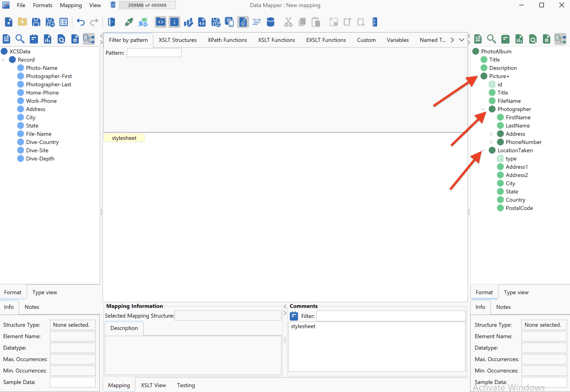Collapse the LocationTaken node chevron

pos(483,151)
